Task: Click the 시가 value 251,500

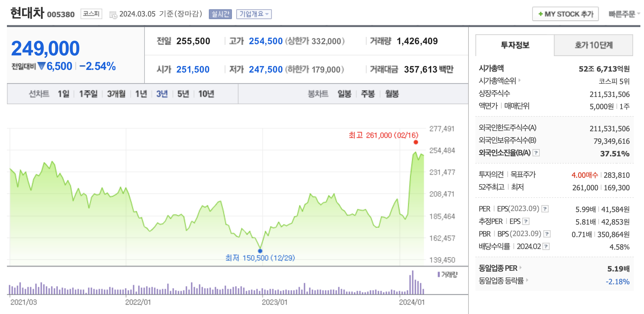Action: pyautogui.click(x=193, y=70)
